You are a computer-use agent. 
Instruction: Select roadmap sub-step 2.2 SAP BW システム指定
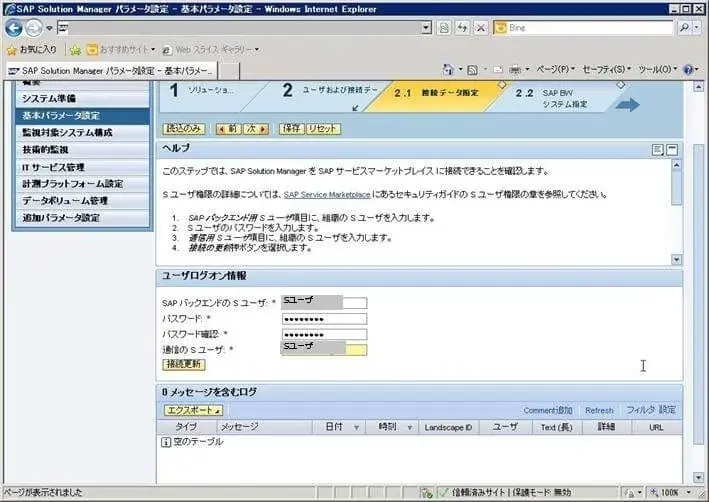point(554,98)
